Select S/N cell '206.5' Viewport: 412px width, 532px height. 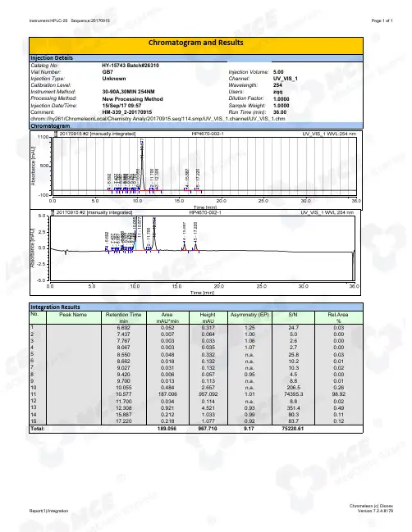[x=294, y=388]
